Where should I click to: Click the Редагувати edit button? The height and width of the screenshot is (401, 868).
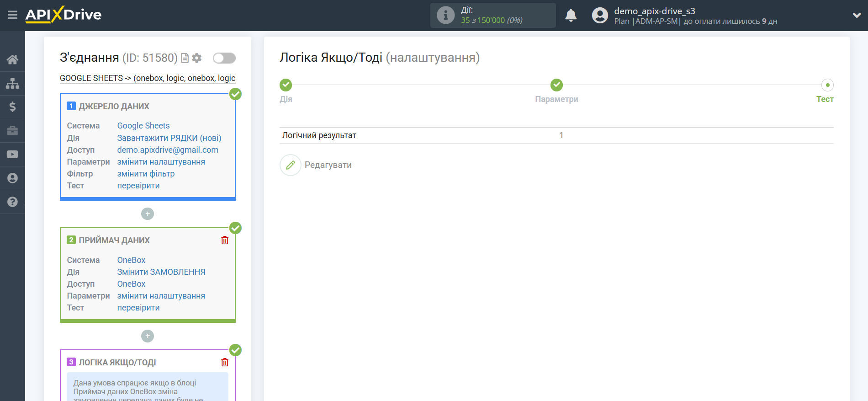pos(316,165)
